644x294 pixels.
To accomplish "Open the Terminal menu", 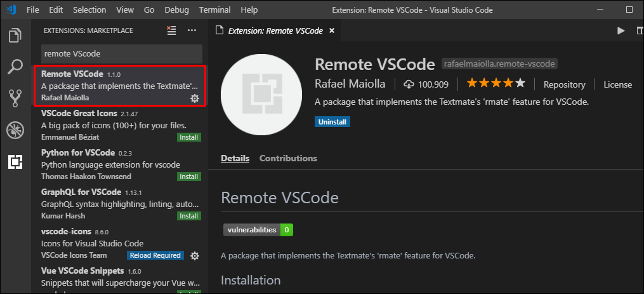I will (x=215, y=10).
